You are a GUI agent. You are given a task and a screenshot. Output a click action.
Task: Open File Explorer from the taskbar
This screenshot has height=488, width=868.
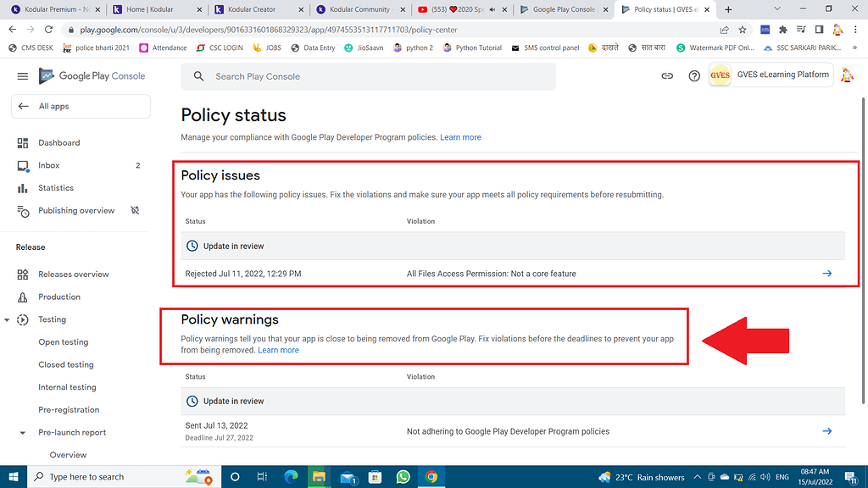319,477
